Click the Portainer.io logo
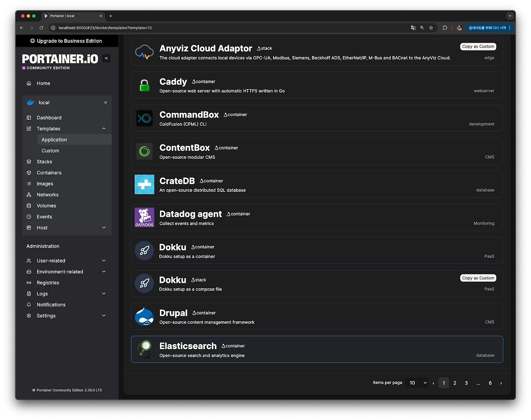The height and width of the screenshot is (420, 531). (x=60, y=61)
